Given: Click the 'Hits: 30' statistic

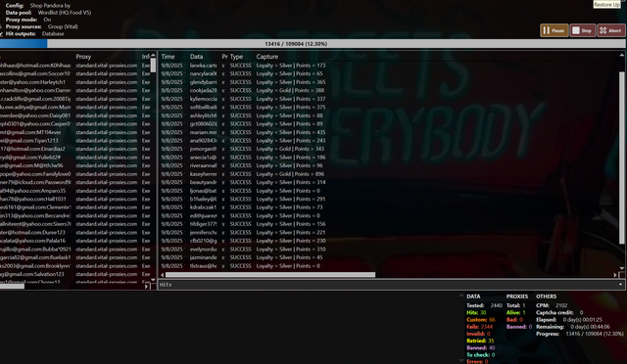Looking at the screenshot, I should point(476,312).
